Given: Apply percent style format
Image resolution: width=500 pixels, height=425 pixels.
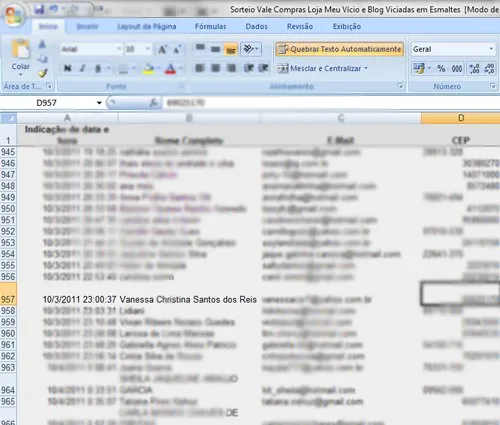Looking at the screenshot, I should [441, 69].
